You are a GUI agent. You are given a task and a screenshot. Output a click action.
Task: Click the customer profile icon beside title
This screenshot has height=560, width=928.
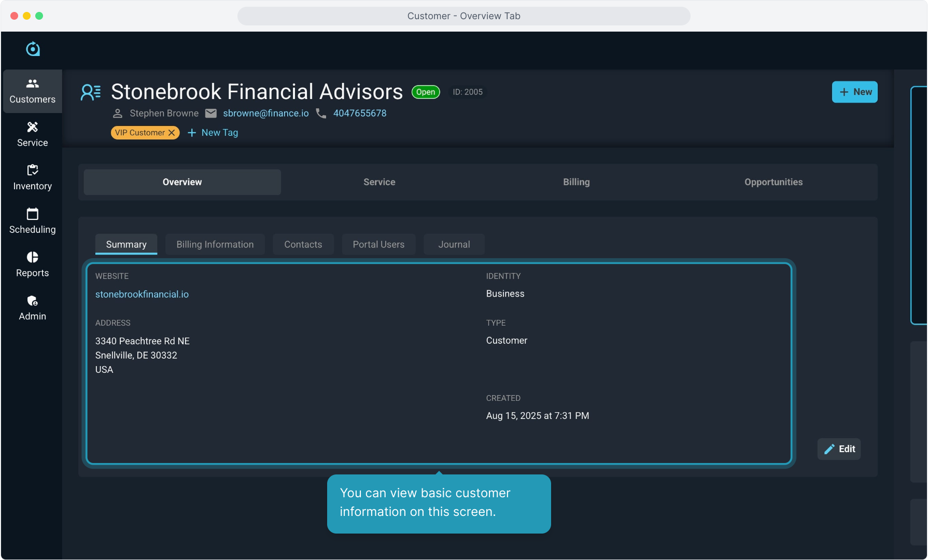pos(91,92)
